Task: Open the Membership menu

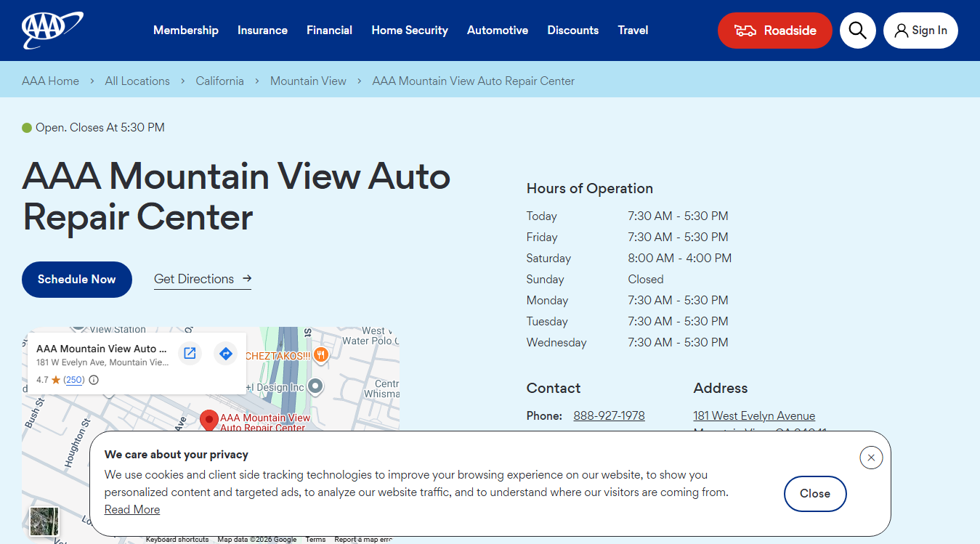Action: click(x=186, y=31)
